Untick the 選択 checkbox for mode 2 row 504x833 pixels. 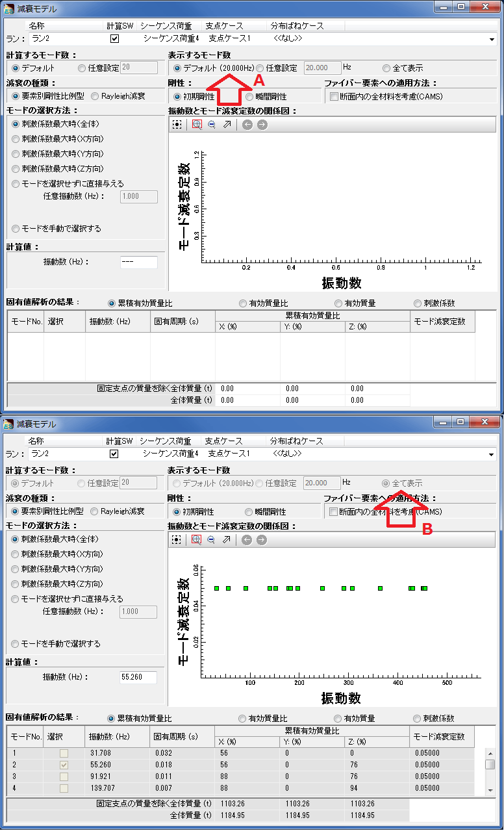(x=64, y=765)
